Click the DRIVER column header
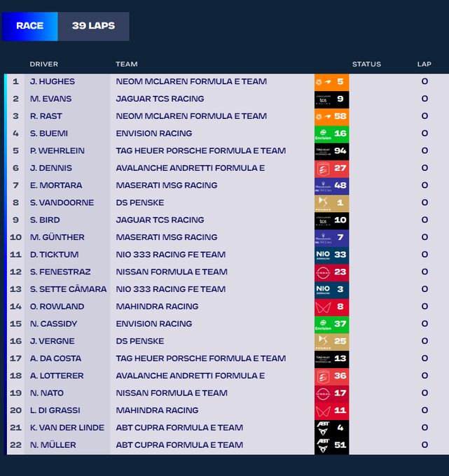Screen dimensions: 449x476 coord(43,64)
